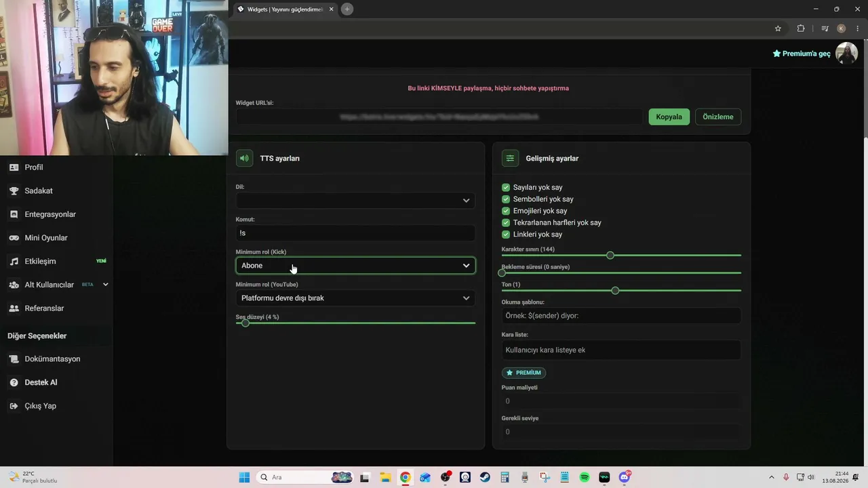Copy the widget URL with Kopyala

click(x=669, y=117)
